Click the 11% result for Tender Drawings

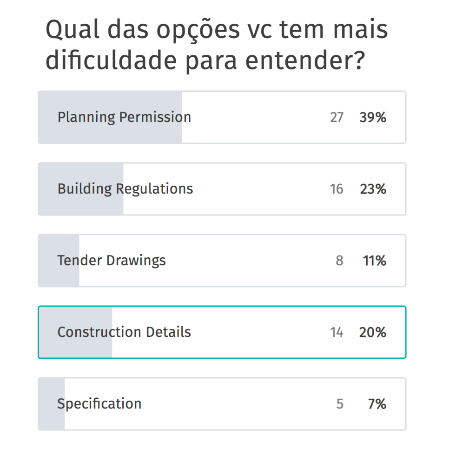pyautogui.click(x=374, y=261)
